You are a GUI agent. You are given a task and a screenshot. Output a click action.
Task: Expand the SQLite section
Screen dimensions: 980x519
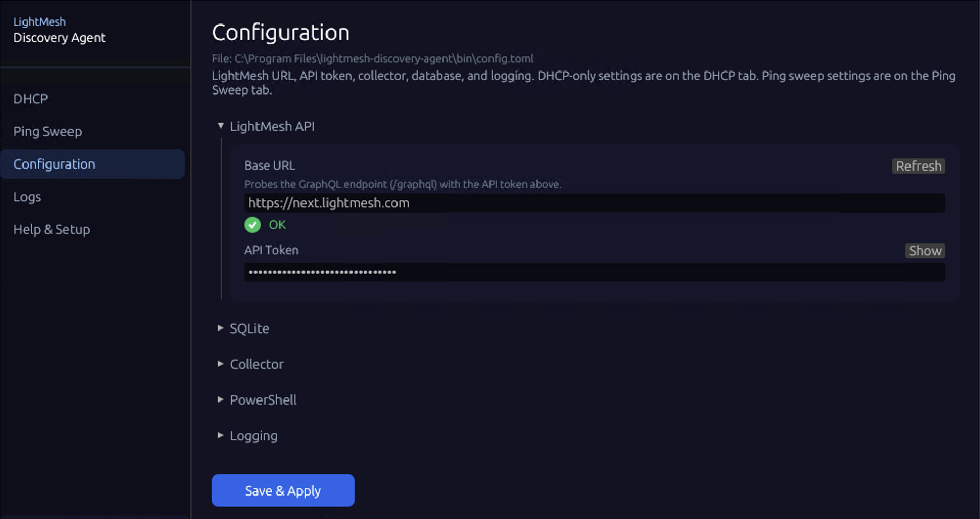(243, 328)
